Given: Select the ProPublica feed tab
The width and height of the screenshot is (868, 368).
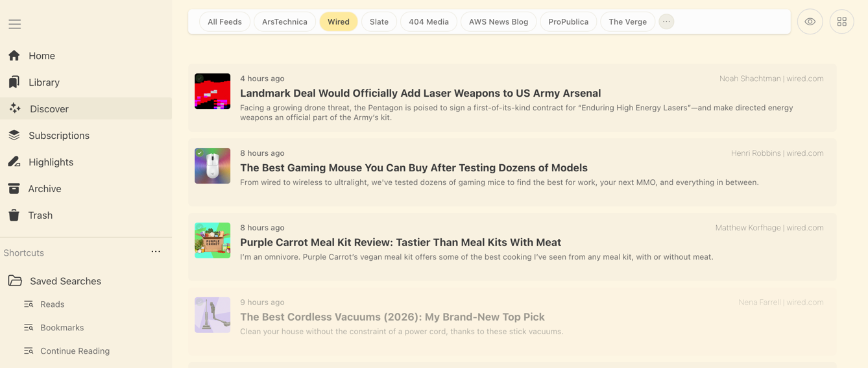Looking at the screenshot, I should tap(568, 21).
